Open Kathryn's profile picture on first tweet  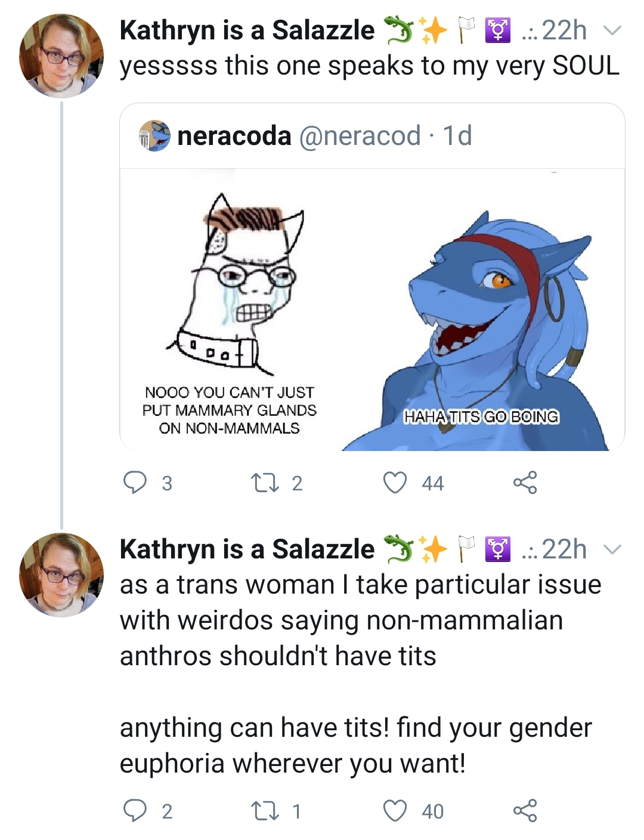pos(61,56)
